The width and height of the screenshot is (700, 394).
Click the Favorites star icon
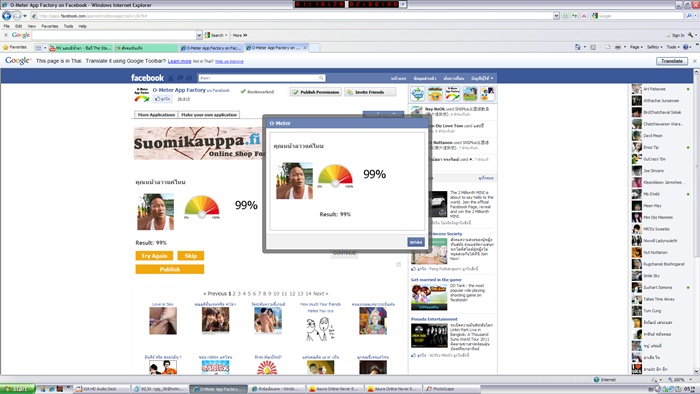tap(5, 47)
